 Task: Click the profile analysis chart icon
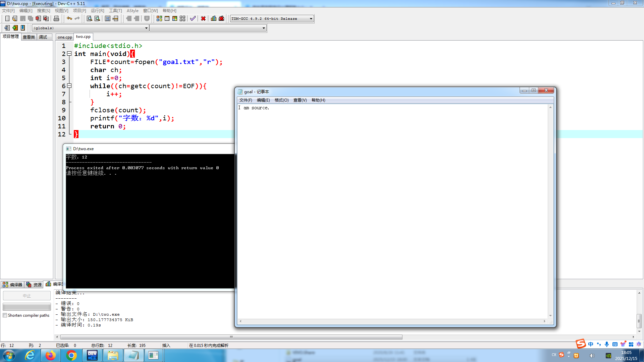click(x=214, y=18)
